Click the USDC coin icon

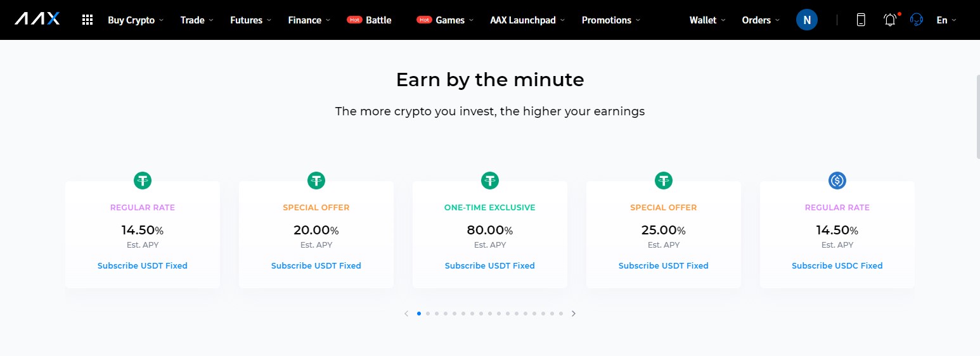coord(837,181)
